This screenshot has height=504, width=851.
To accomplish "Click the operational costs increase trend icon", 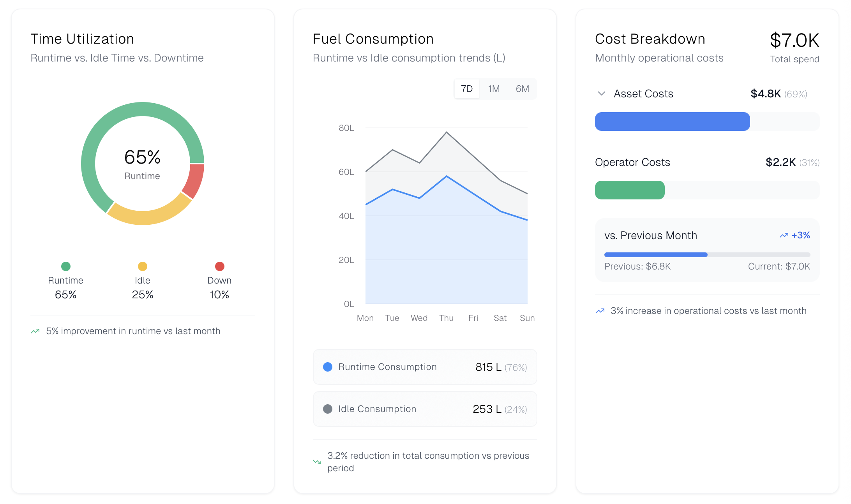I will coord(600,311).
